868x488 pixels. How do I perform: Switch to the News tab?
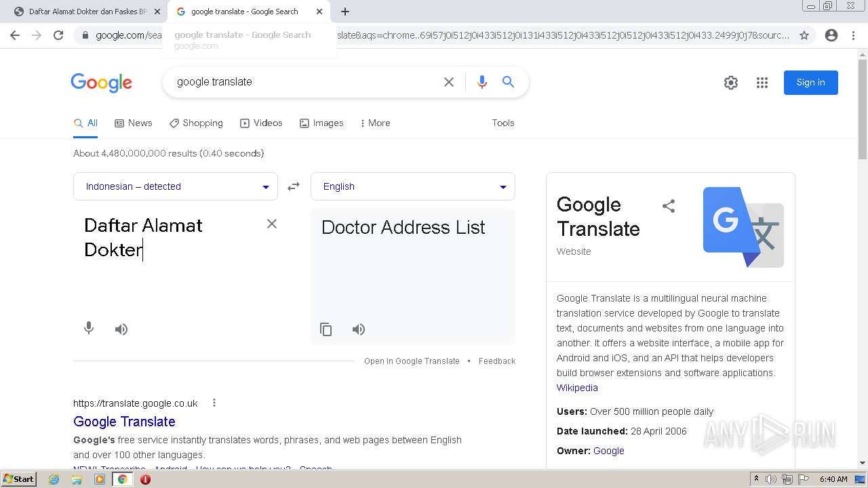point(134,123)
